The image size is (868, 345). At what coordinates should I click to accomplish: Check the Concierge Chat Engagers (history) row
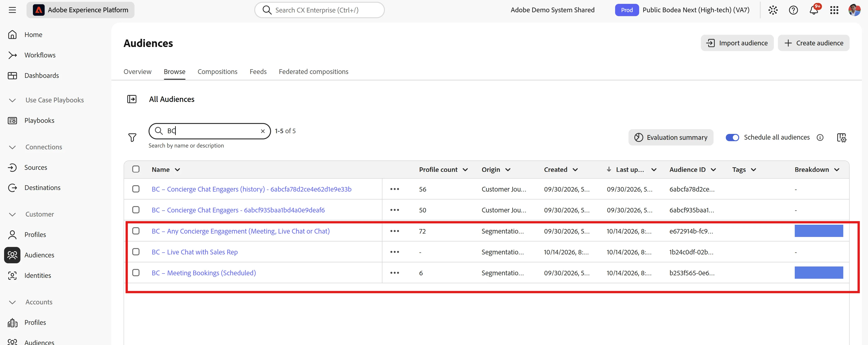pos(136,189)
